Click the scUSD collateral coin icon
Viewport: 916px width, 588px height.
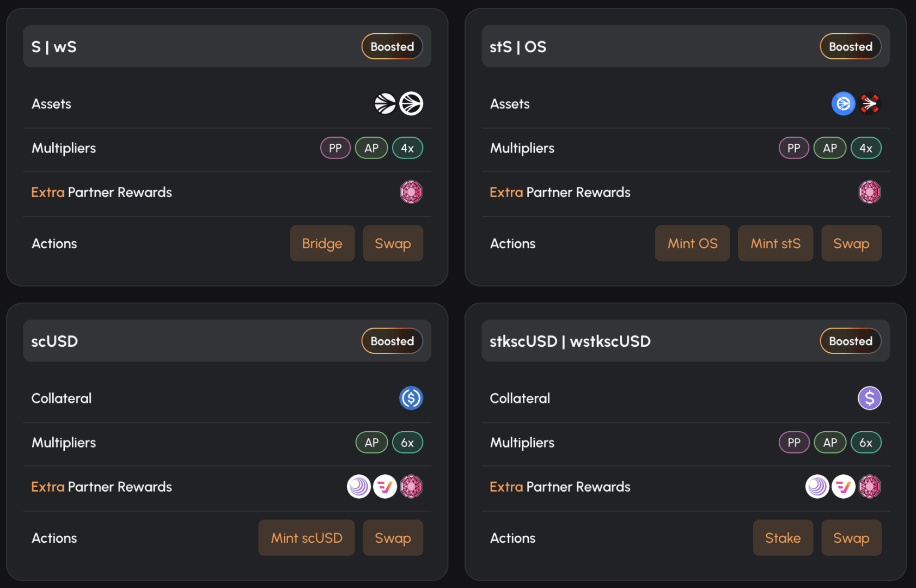(x=411, y=398)
